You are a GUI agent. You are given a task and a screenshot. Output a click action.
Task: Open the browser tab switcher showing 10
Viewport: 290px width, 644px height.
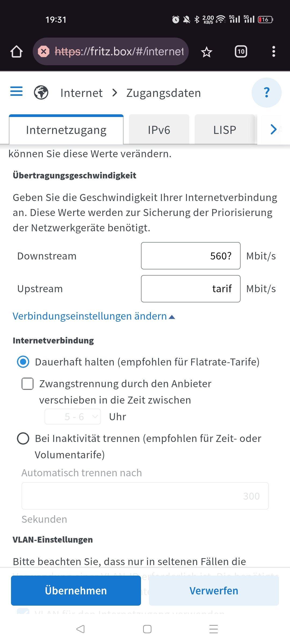[241, 52]
